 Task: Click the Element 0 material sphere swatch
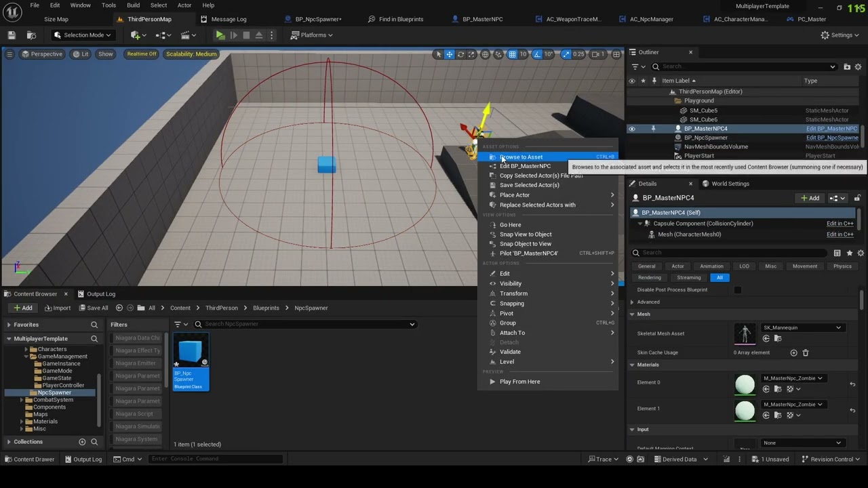pos(745,384)
